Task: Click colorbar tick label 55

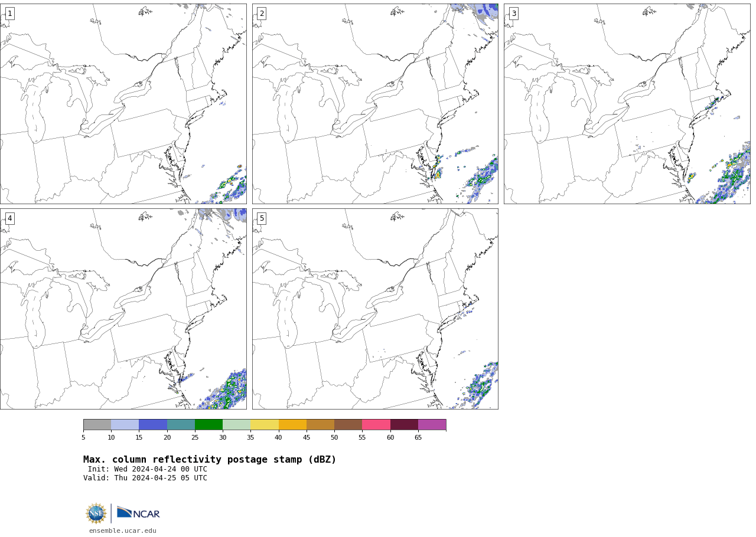Action: (362, 437)
